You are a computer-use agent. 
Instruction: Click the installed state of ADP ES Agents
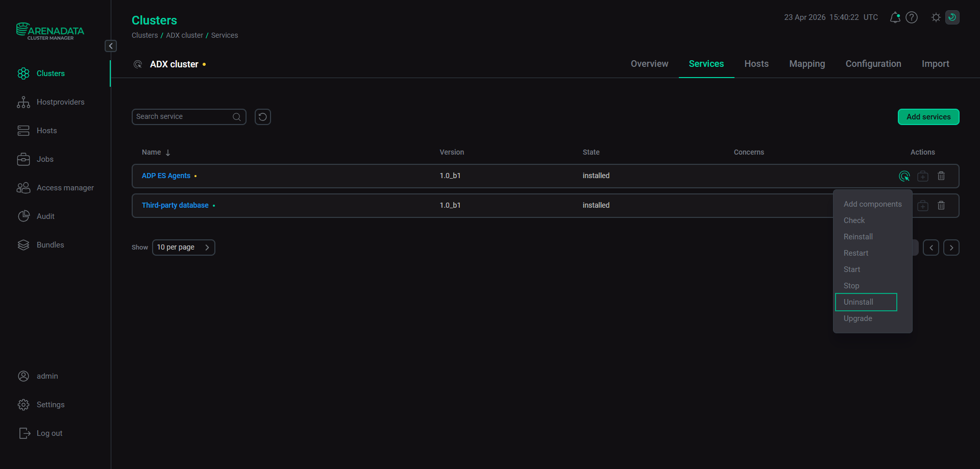pos(596,176)
